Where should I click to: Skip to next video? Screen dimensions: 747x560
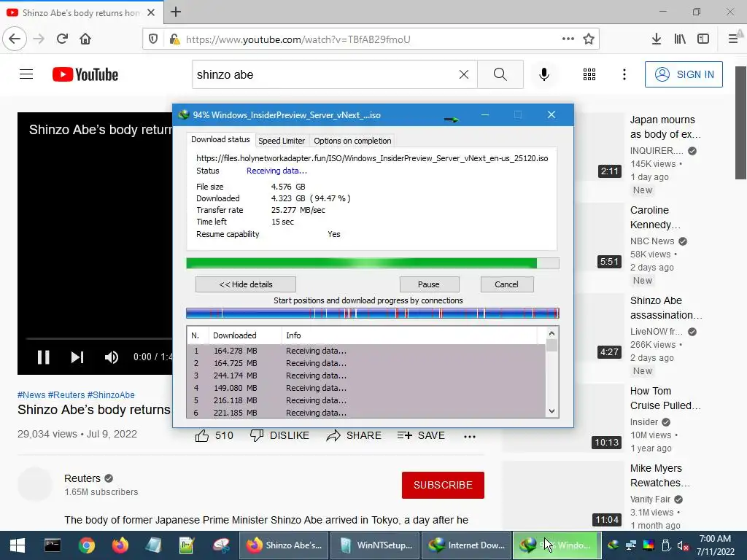pyautogui.click(x=77, y=357)
